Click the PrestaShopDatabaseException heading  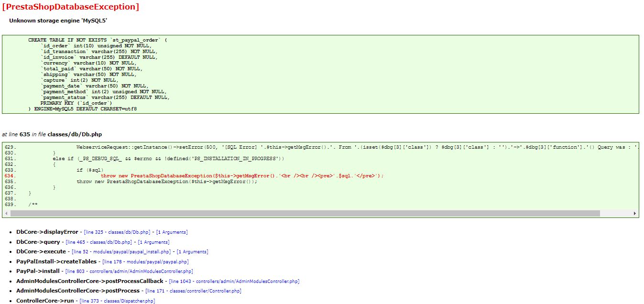[x=71, y=7]
